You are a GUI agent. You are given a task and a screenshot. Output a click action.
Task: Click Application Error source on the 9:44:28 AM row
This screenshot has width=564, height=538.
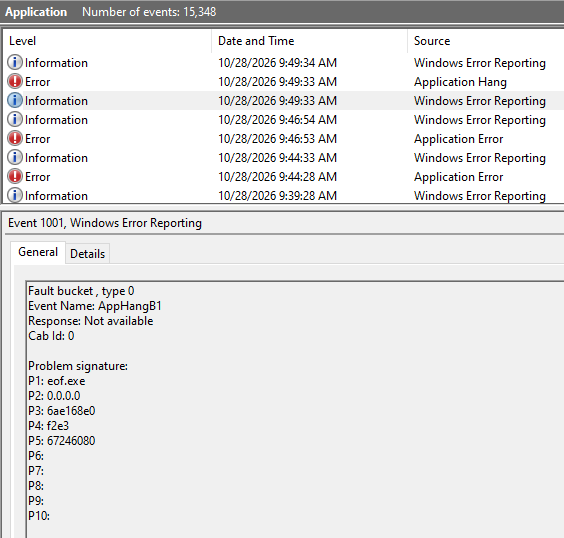[459, 177]
